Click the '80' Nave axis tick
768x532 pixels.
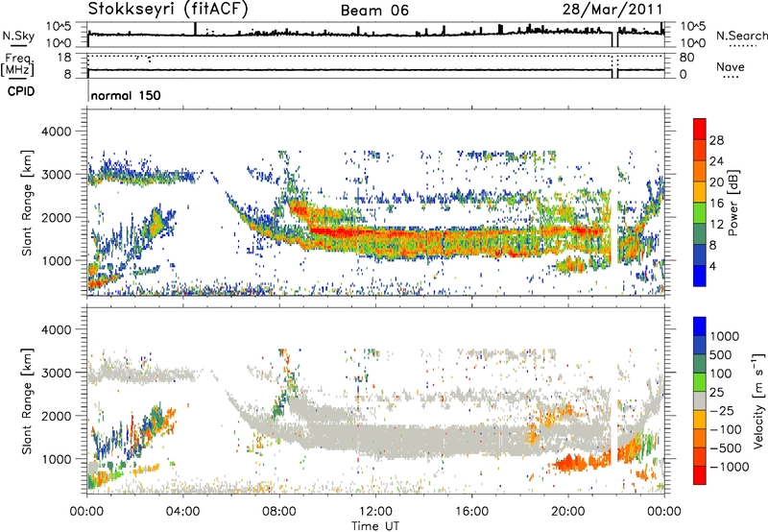[686, 58]
